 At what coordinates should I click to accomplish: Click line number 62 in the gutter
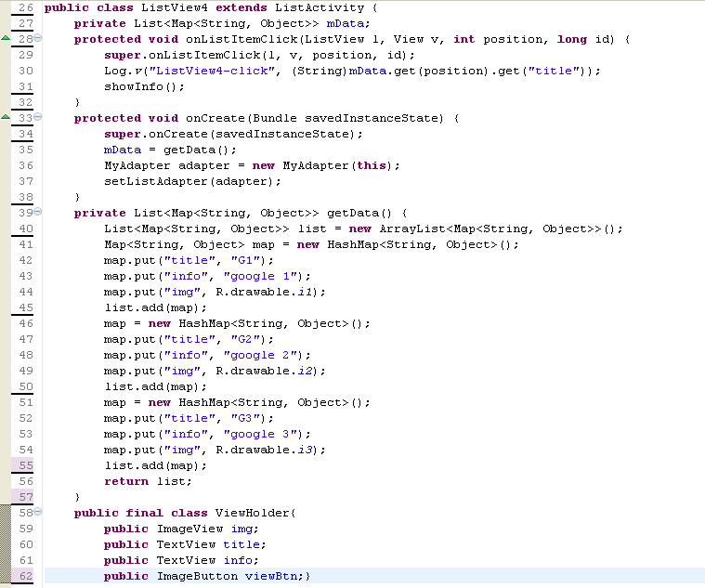pos(26,576)
